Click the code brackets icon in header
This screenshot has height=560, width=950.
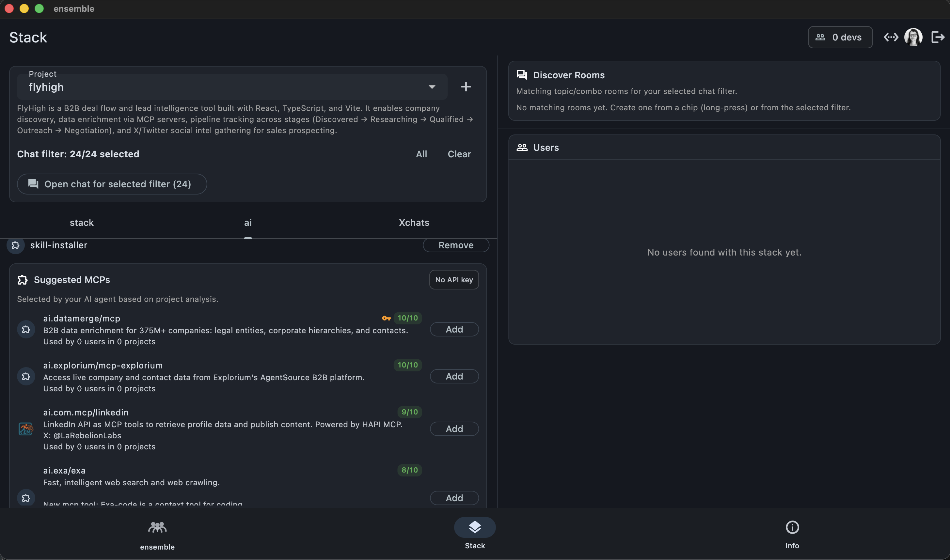click(x=891, y=37)
